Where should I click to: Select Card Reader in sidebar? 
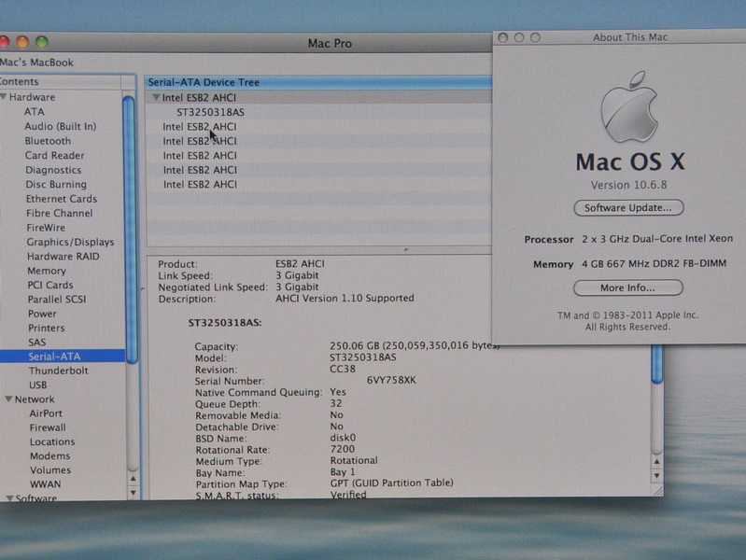(x=55, y=156)
